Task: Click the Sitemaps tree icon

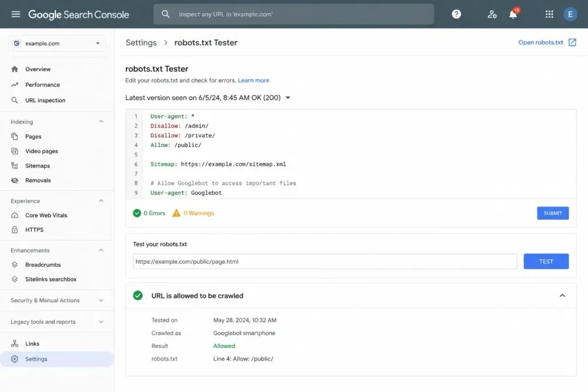Action: (14, 166)
